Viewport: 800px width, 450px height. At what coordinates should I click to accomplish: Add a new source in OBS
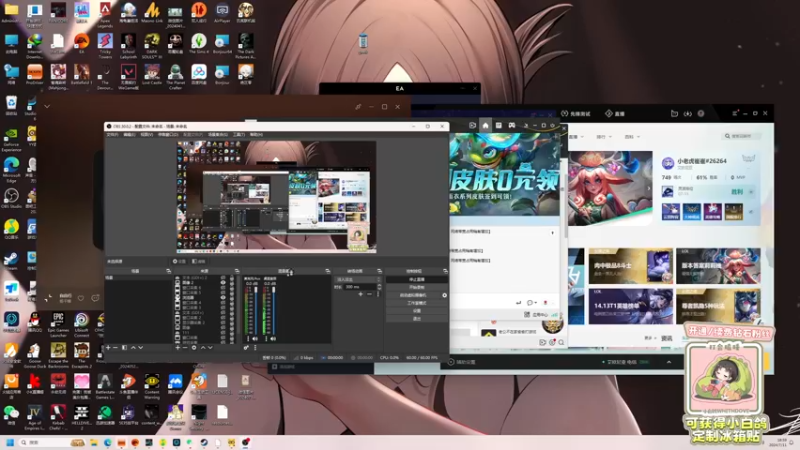click(178, 347)
